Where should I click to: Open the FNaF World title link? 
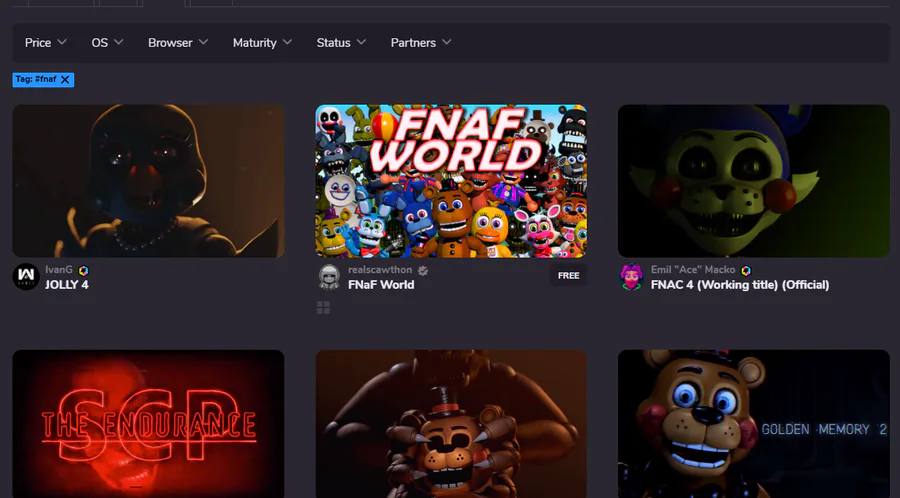[381, 285]
